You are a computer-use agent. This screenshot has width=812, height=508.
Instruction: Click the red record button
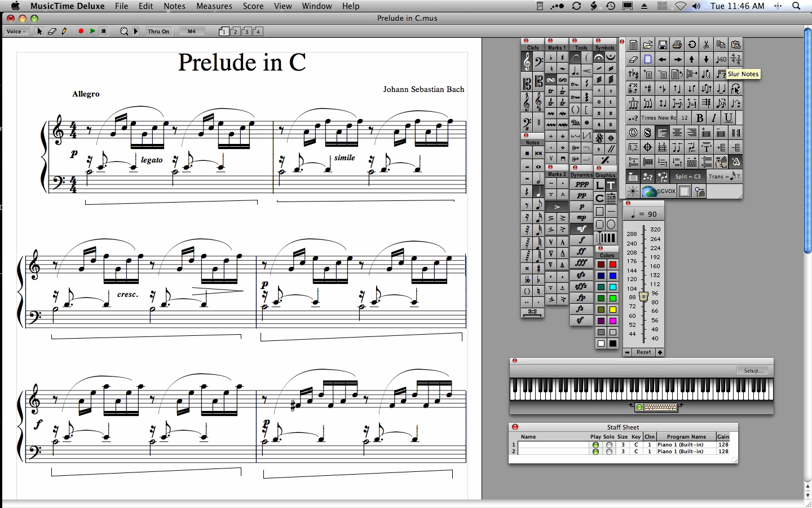81,32
